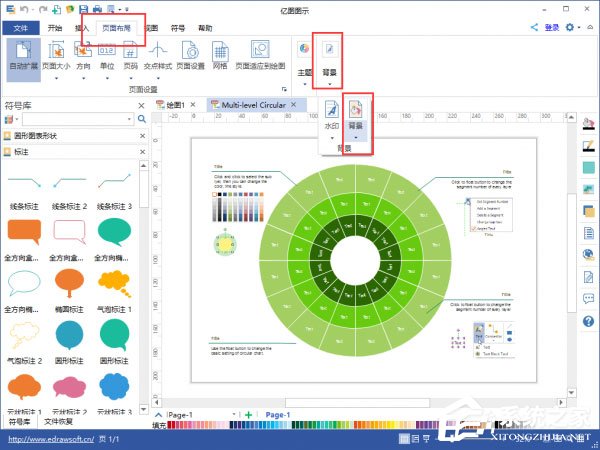
Task: Select the 线条标注 callout shape
Action: 24,181
